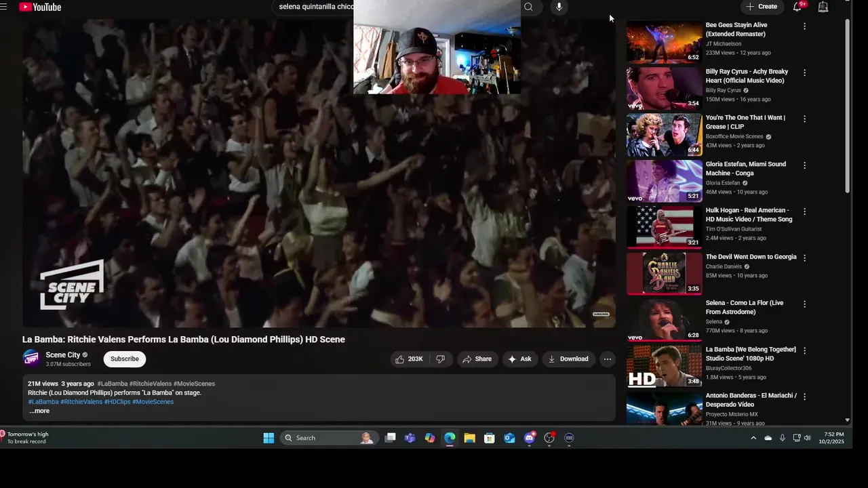
Task: Download the video
Action: [x=568, y=359]
